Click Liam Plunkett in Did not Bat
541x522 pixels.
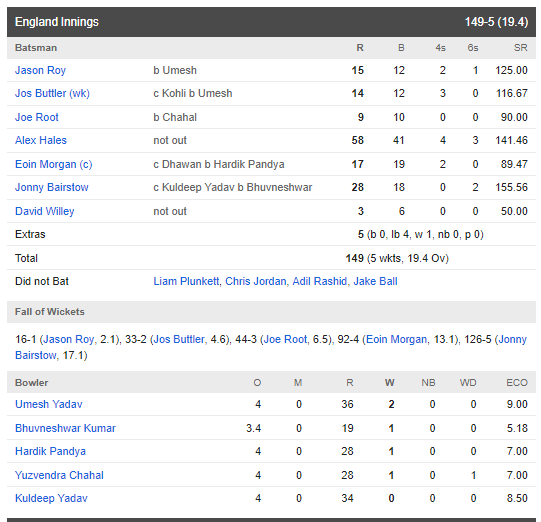186,282
